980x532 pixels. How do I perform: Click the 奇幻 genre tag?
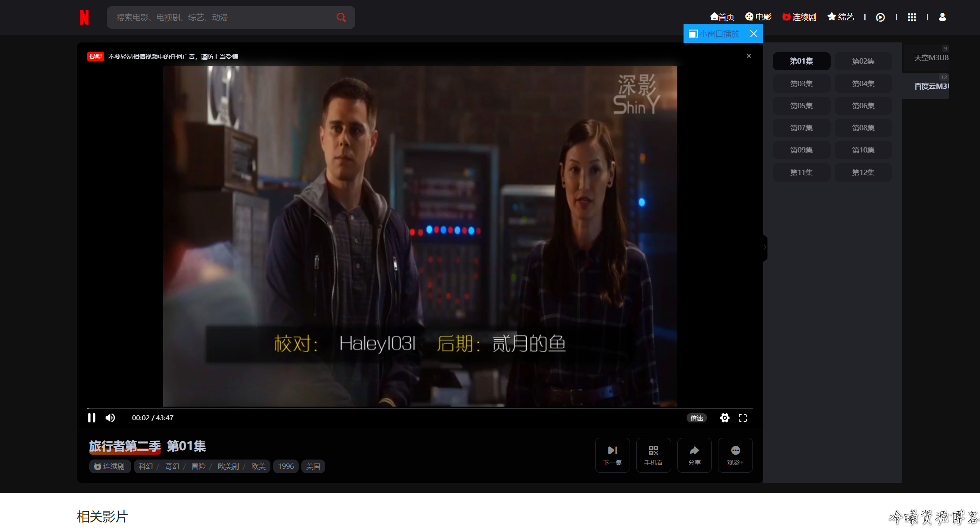(172, 467)
